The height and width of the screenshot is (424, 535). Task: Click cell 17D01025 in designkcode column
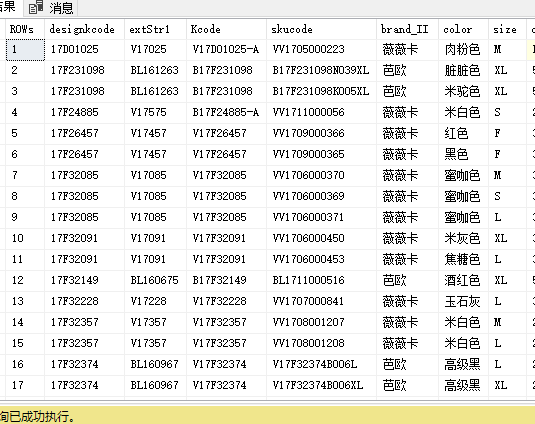84,50
